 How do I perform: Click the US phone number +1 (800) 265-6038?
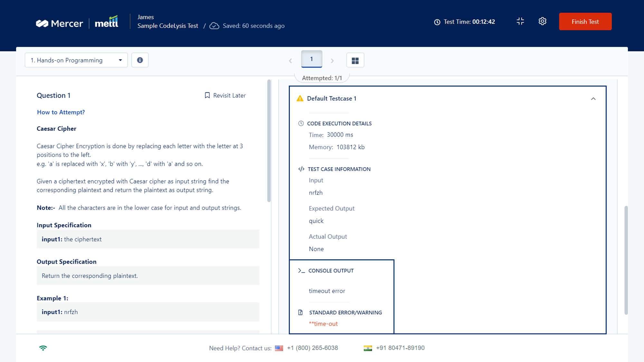312,348
